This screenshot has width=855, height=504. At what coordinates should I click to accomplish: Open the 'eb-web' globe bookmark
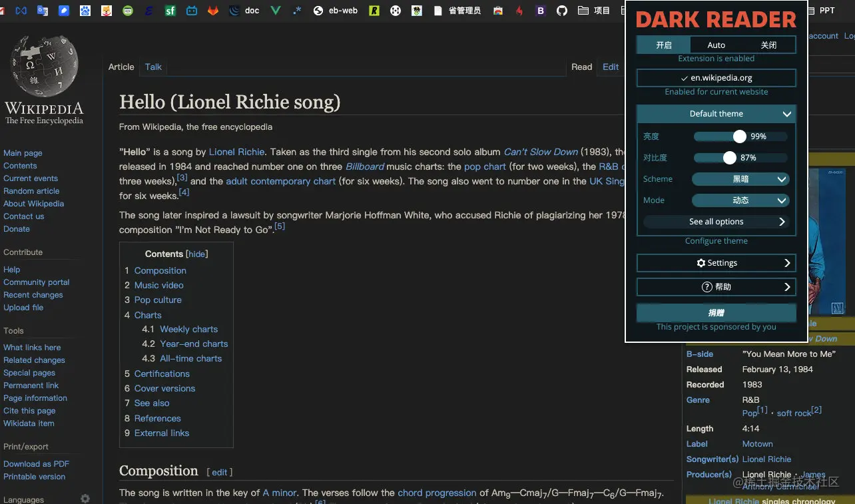tap(336, 11)
